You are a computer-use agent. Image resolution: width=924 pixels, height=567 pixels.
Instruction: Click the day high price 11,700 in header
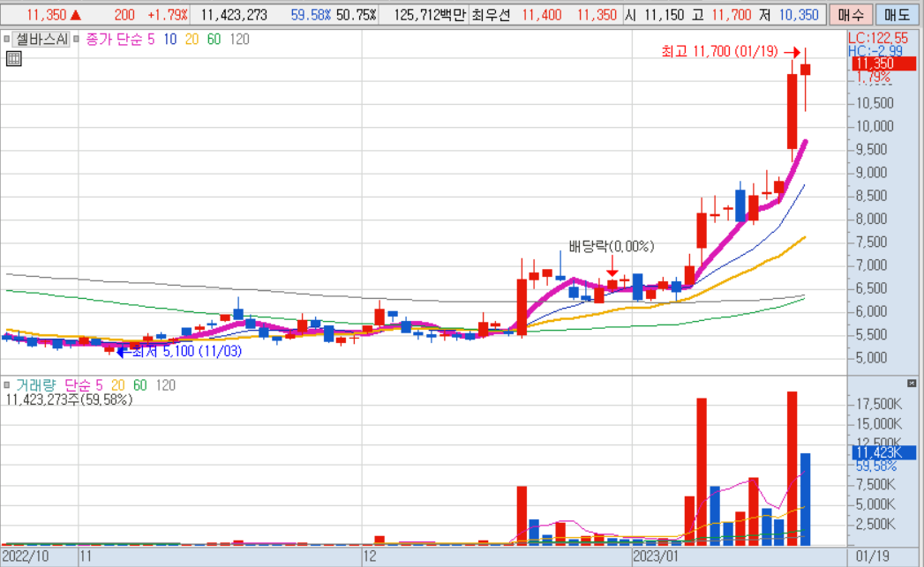click(x=732, y=15)
